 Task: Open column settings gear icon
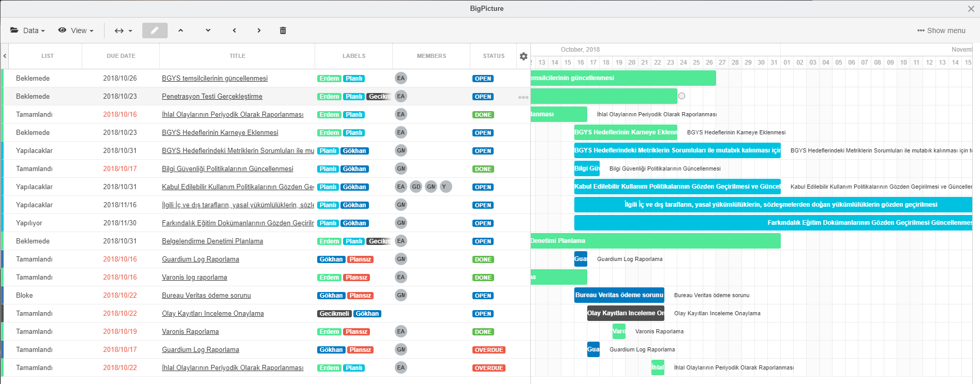tap(524, 56)
